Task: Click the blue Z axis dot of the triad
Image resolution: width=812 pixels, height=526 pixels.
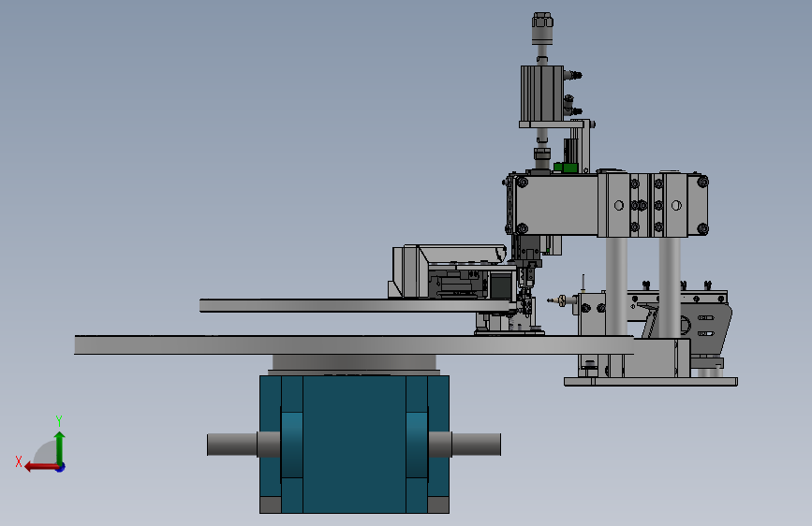Action: tap(61, 467)
